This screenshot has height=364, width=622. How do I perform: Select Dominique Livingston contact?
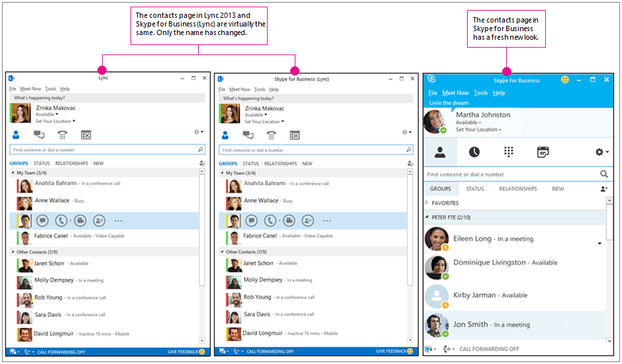(515, 267)
